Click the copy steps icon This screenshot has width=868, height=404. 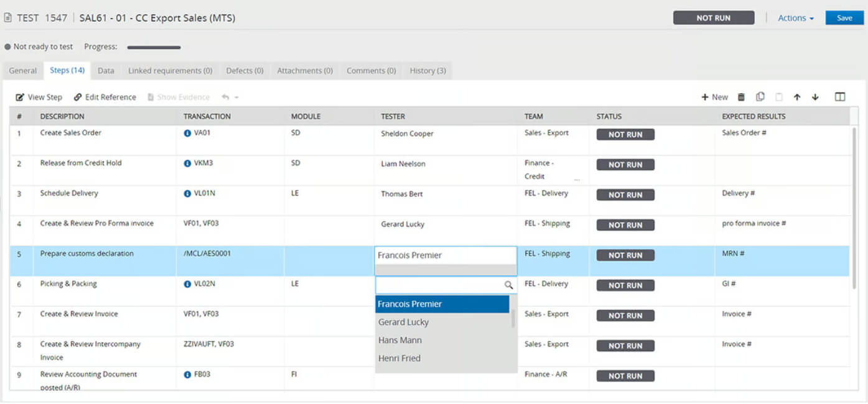[x=760, y=97]
